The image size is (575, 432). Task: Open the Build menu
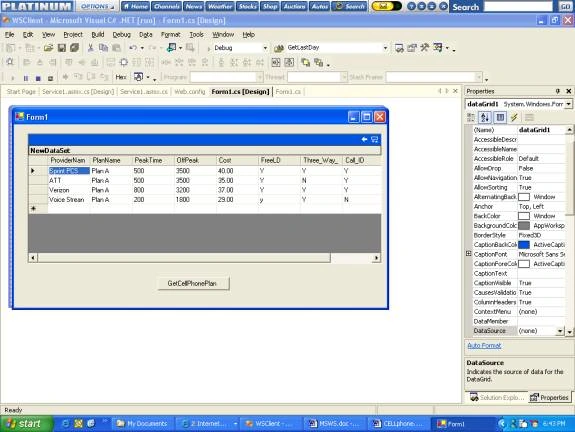pyautogui.click(x=98, y=34)
